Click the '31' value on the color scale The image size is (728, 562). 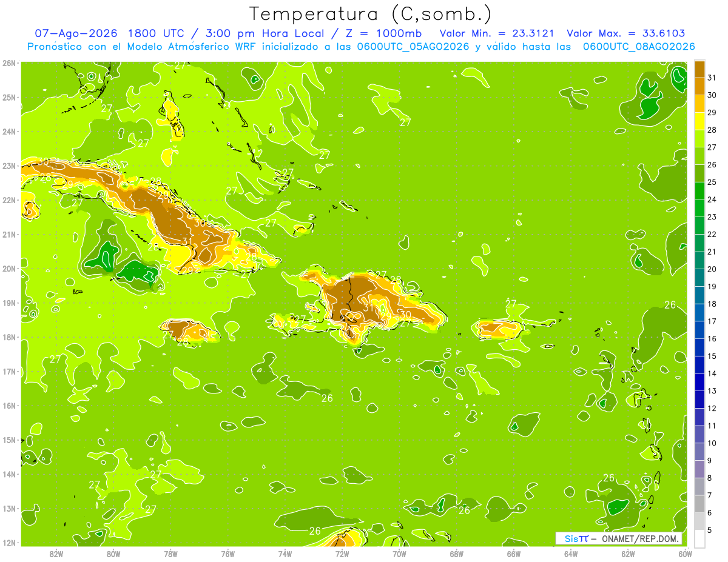point(712,78)
